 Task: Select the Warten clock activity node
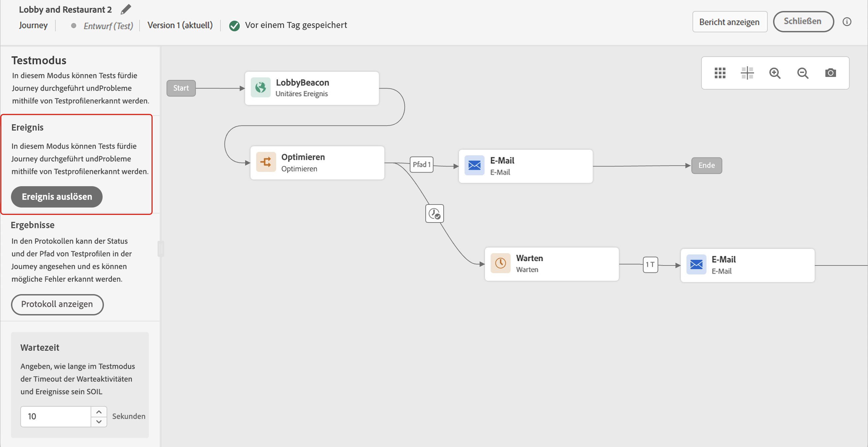point(552,264)
